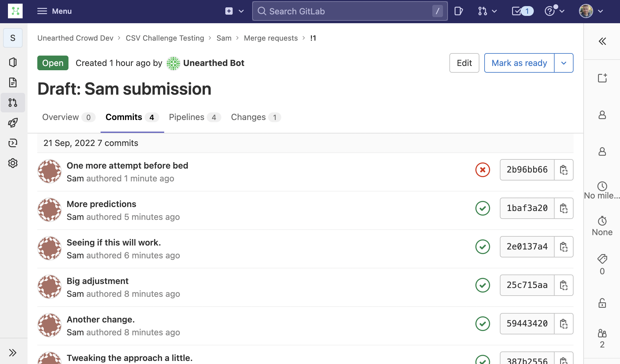View failed pipeline status for 2b96bb66
Screen dimensions: 620x364
482,170
